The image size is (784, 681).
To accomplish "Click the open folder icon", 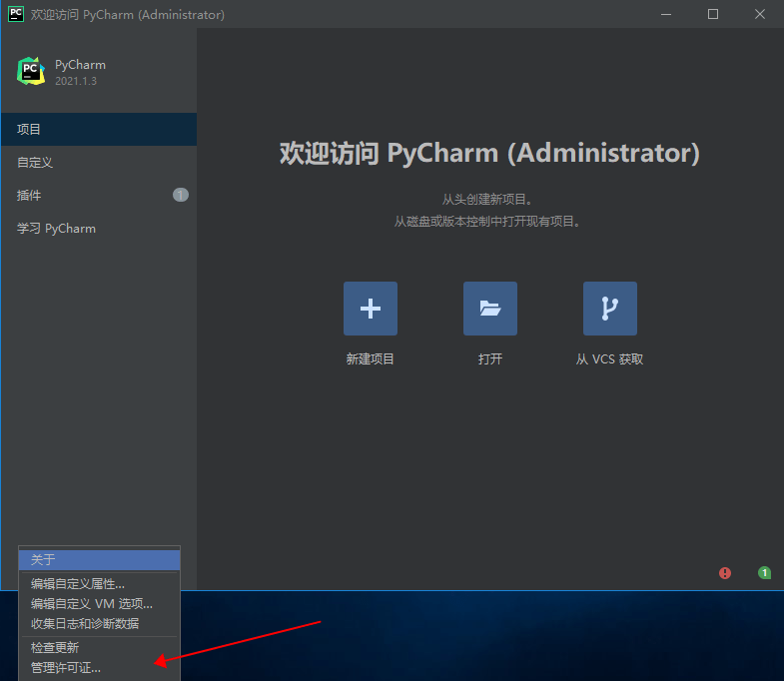I will (x=489, y=309).
